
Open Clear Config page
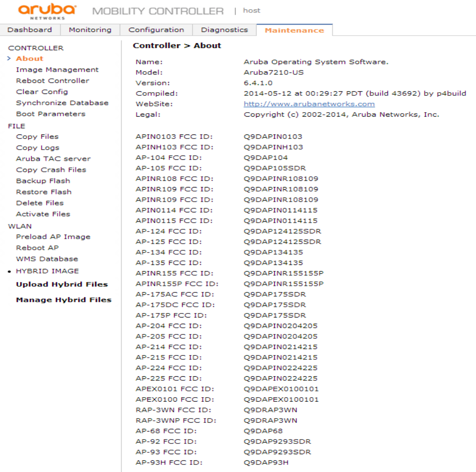[x=42, y=92]
